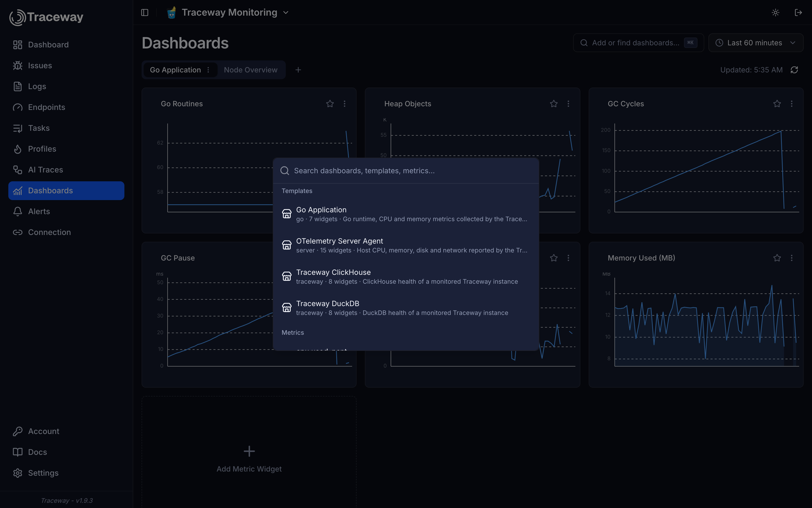Open the Traceway Monitoring project dropdown
The image size is (812, 508).
click(x=228, y=13)
